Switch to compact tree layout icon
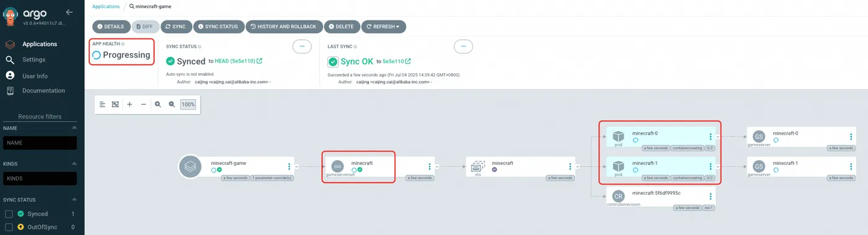Screen dimensions: 868x235 103,105
